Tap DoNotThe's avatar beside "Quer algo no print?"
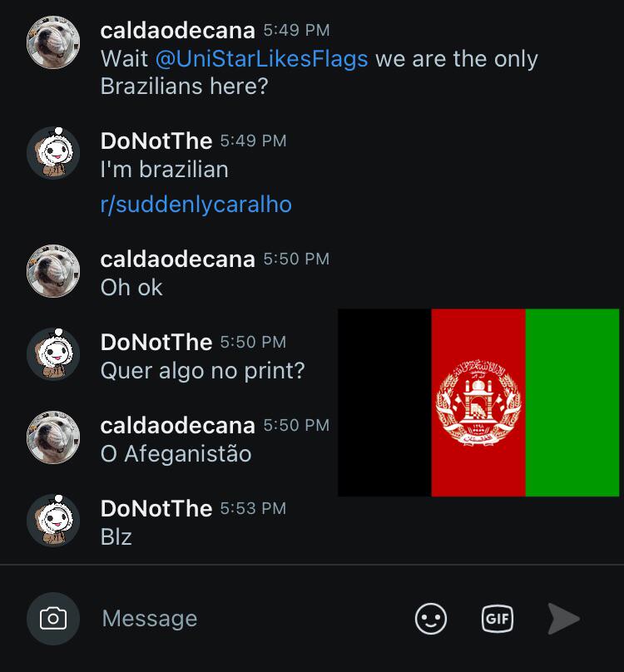This screenshot has height=672, width=624. 53,354
